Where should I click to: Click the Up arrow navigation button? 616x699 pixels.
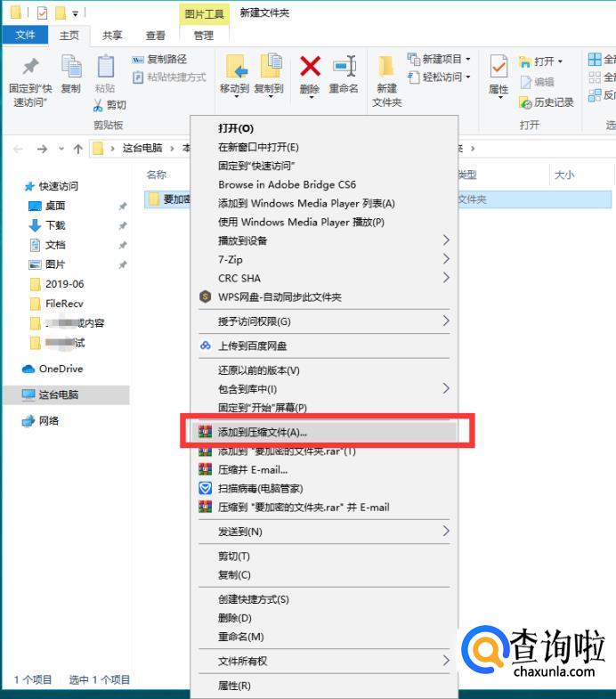[78, 149]
